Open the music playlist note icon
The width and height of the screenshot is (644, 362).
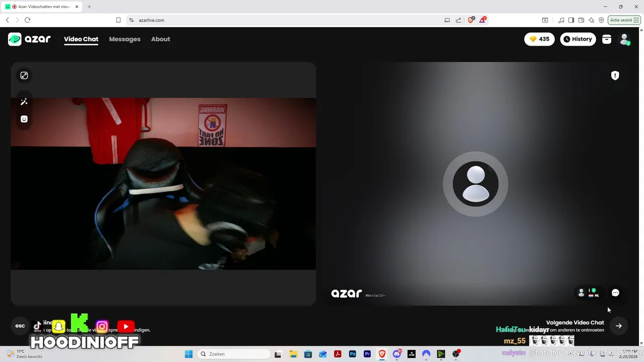coord(561,20)
